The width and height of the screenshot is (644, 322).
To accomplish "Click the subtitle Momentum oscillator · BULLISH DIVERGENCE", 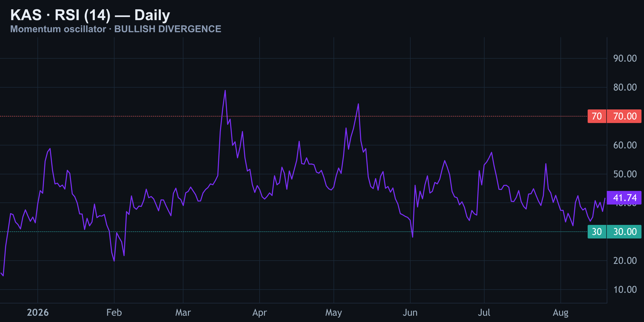I will (116, 29).
